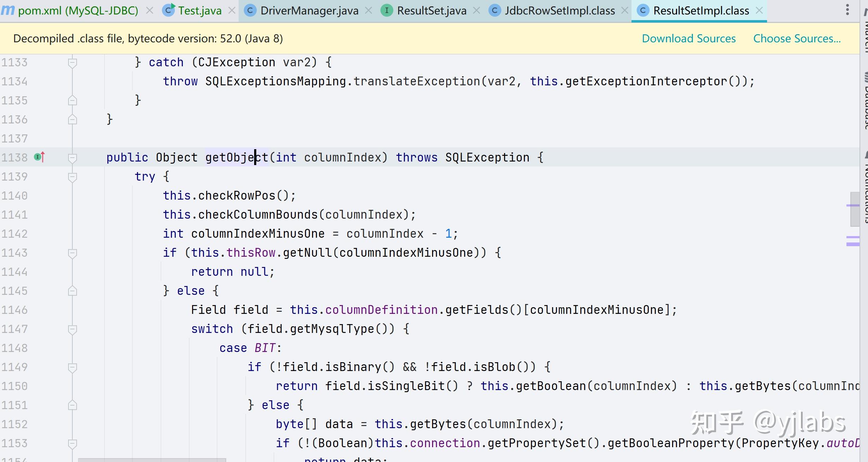This screenshot has width=868, height=462.
Task: Click the connection field on line 1153
Action: 445,443
